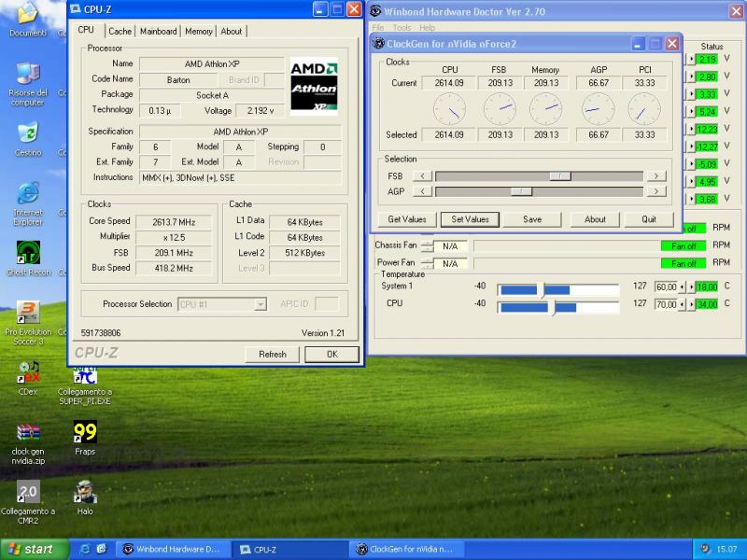Click the FSB clock gauge dial

coord(500,108)
